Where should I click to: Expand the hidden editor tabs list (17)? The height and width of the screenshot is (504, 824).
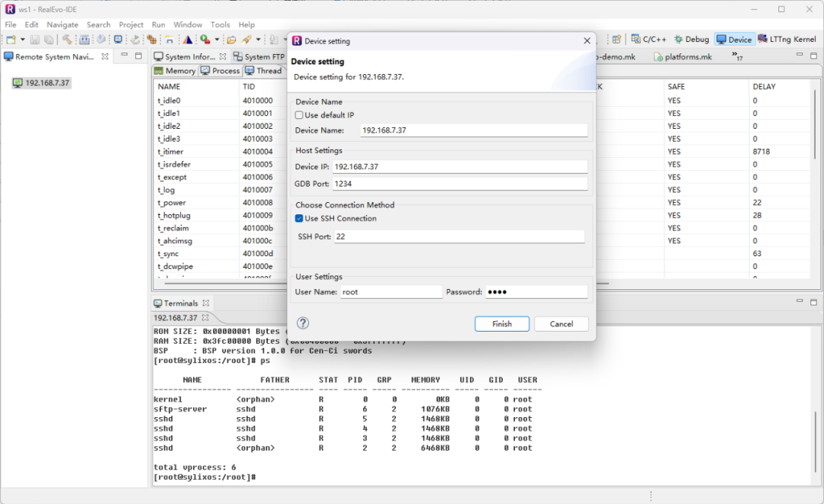pyautogui.click(x=736, y=56)
